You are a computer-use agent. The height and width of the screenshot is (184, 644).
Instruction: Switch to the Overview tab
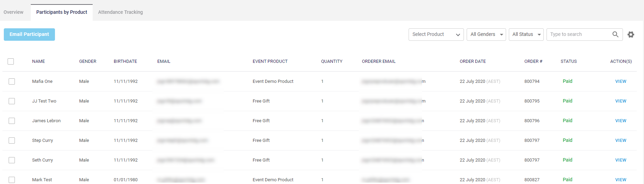13,12
